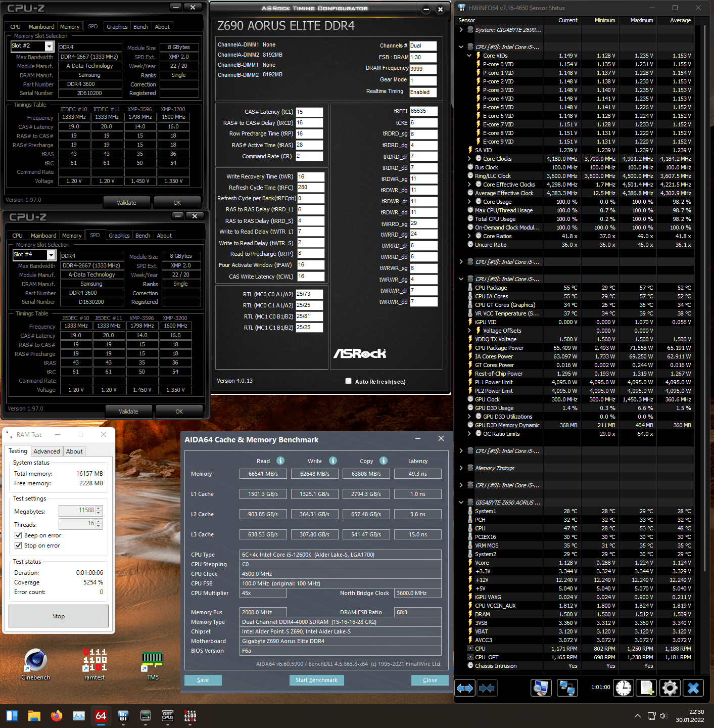Expand GPU D3D Utilizations in HWiNFO
Viewport: 714px width, 728px height.
tap(469, 417)
